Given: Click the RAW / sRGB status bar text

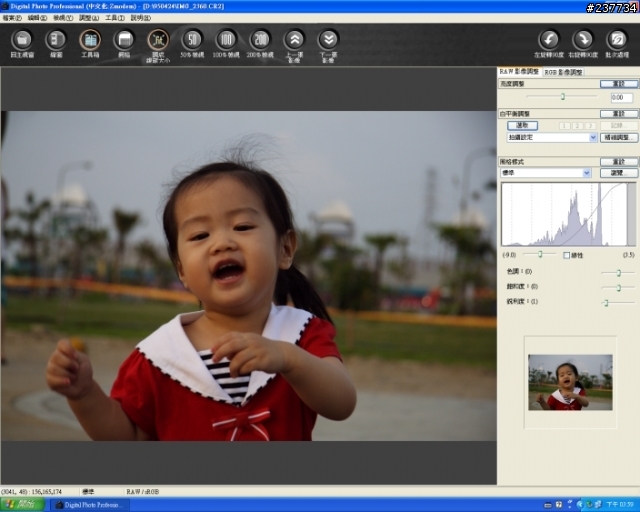Looking at the screenshot, I should [142, 492].
